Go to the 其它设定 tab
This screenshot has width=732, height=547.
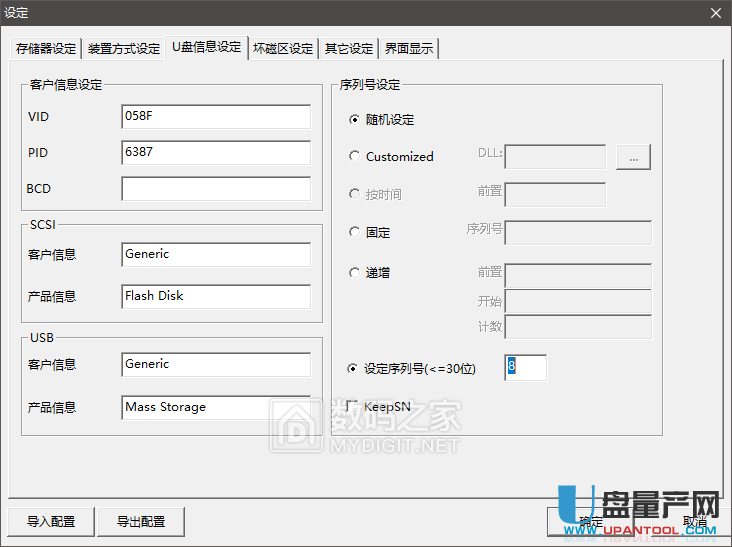pos(348,49)
